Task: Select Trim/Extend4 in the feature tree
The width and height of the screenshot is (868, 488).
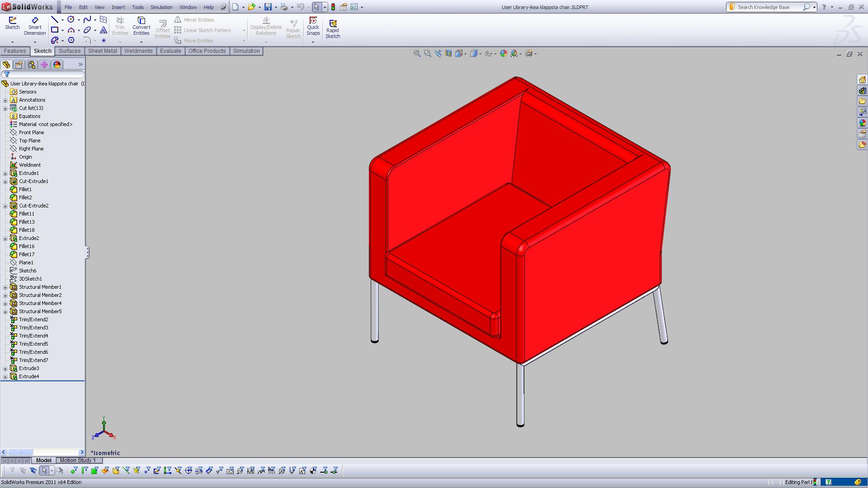Action: pyautogui.click(x=33, y=336)
